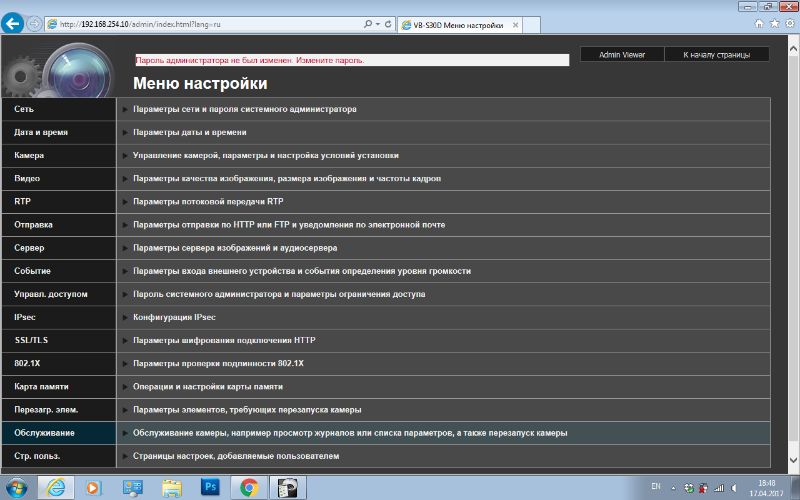Open Admin Viewer
Screen dimensions: 800x500
[x=622, y=55]
